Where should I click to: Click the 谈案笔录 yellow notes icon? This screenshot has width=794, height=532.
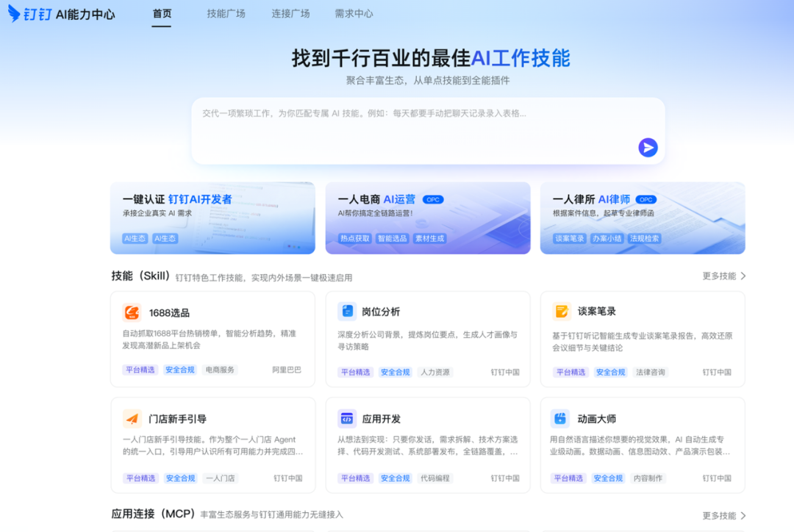[x=561, y=312]
